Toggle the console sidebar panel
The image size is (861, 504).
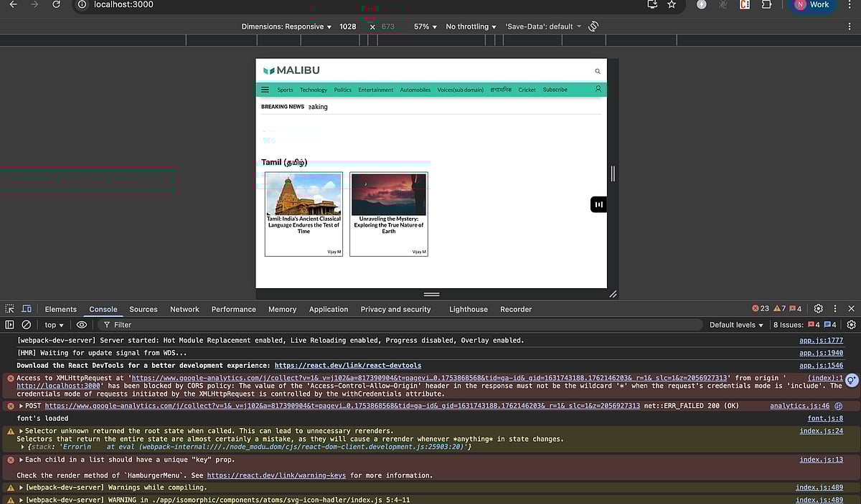click(10, 325)
